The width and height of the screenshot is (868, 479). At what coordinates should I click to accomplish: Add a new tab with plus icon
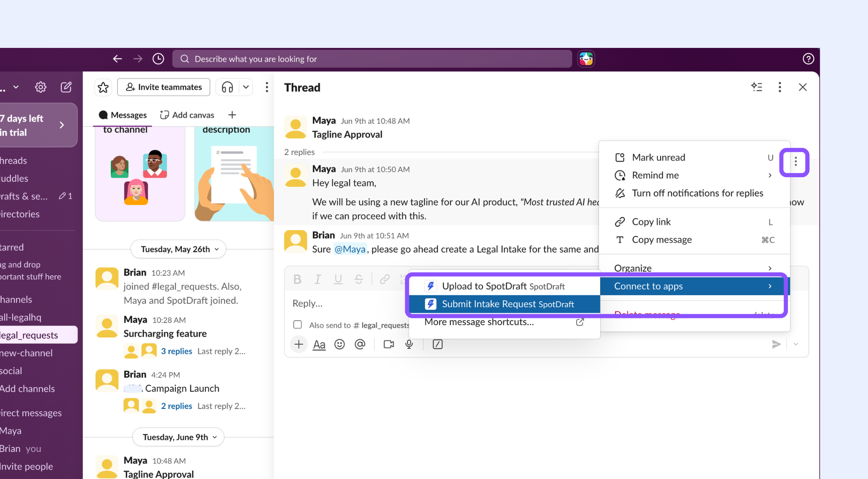click(x=232, y=115)
